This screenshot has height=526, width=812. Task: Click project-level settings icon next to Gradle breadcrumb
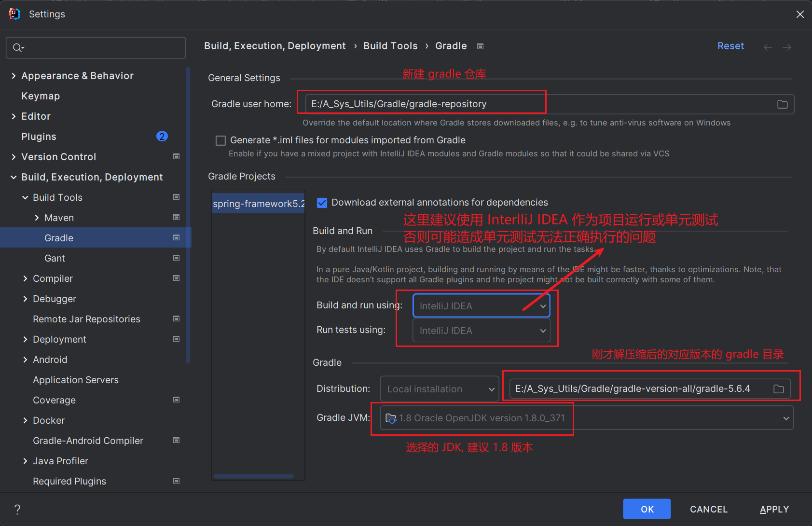click(x=480, y=46)
